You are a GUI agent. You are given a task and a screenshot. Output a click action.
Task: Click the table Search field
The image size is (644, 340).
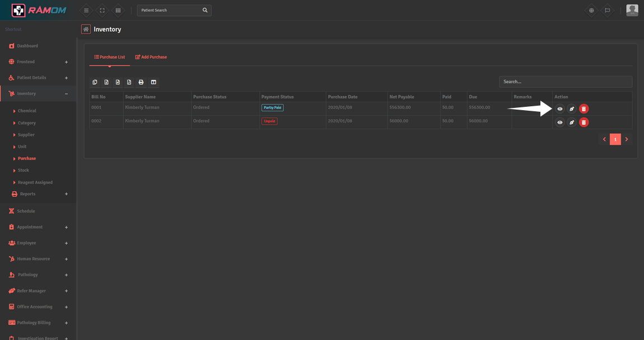click(565, 82)
